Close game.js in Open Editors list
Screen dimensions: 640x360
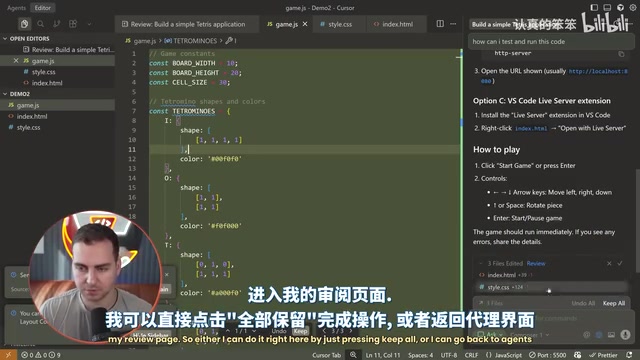click(16, 60)
